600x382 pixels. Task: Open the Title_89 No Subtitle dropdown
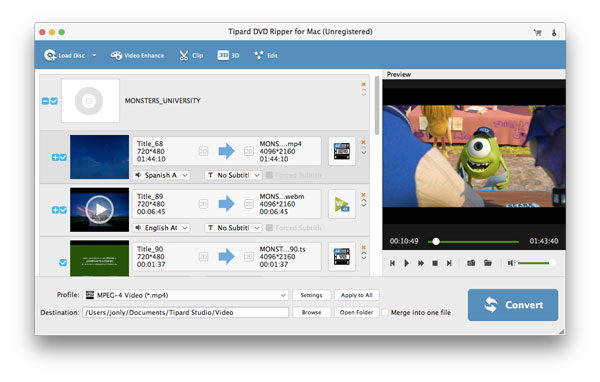click(x=233, y=228)
